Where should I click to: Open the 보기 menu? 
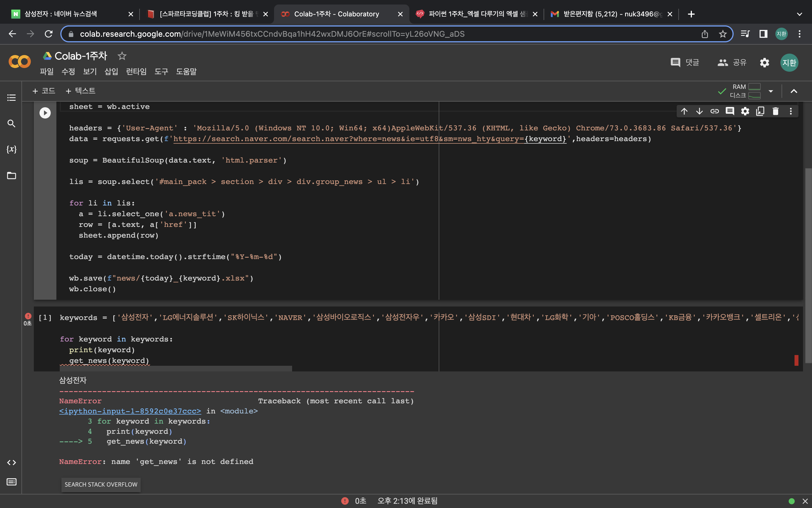click(90, 72)
